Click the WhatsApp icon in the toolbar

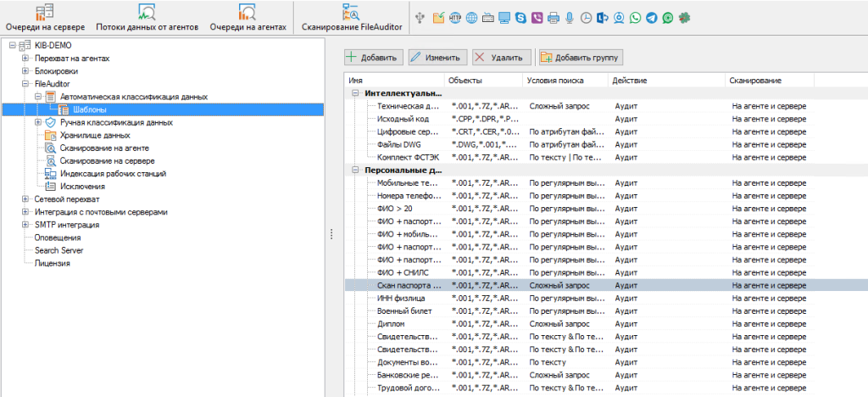(x=635, y=18)
